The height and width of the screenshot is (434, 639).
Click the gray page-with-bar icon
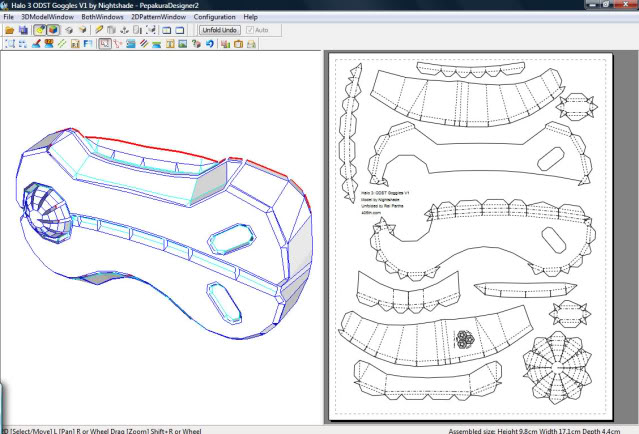coord(138,30)
